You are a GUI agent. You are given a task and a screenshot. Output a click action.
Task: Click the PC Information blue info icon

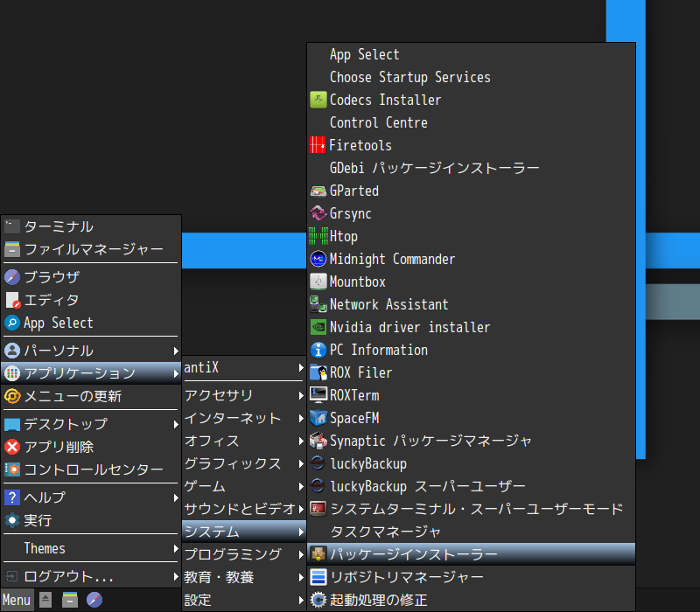(318, 350)
